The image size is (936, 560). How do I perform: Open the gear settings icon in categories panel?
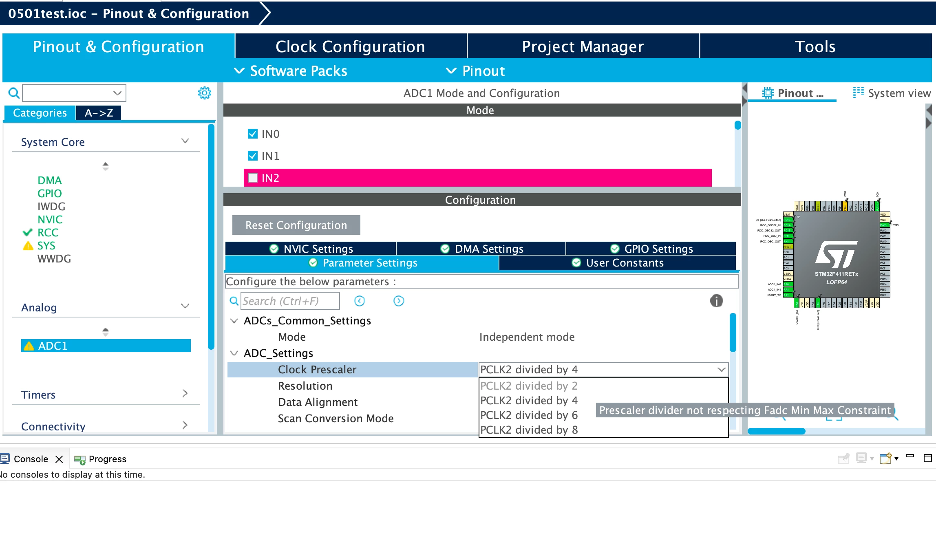tap(205, 93)
